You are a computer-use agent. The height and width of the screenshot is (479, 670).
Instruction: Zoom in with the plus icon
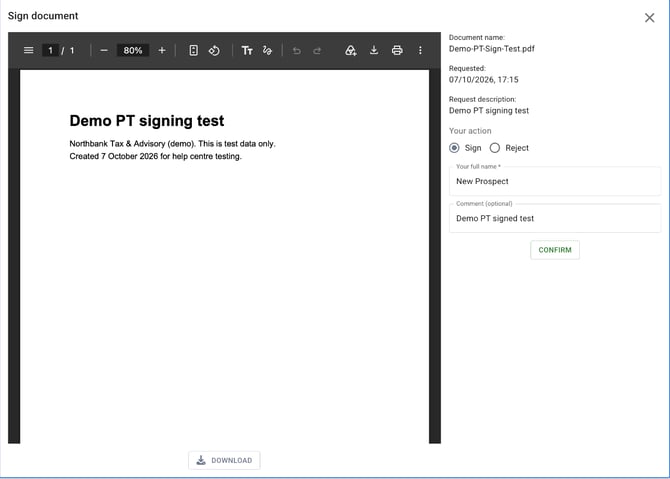162,50
